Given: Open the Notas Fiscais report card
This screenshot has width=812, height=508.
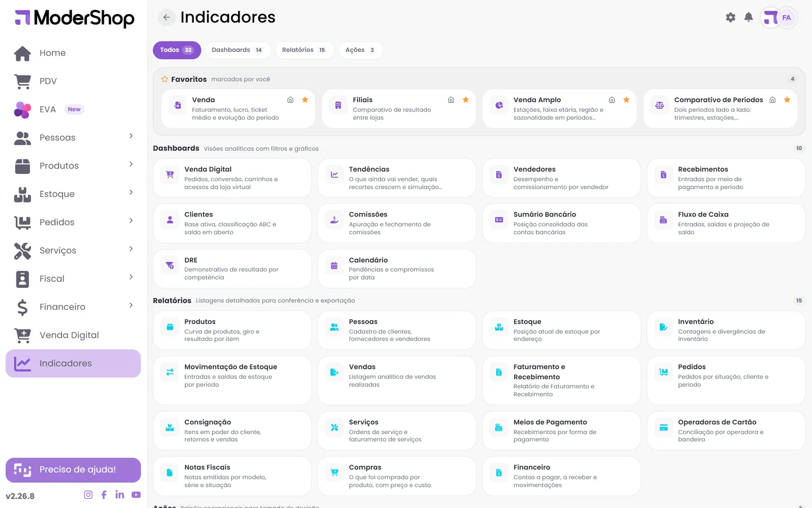Looking at the screenshot, I should 232,476.
